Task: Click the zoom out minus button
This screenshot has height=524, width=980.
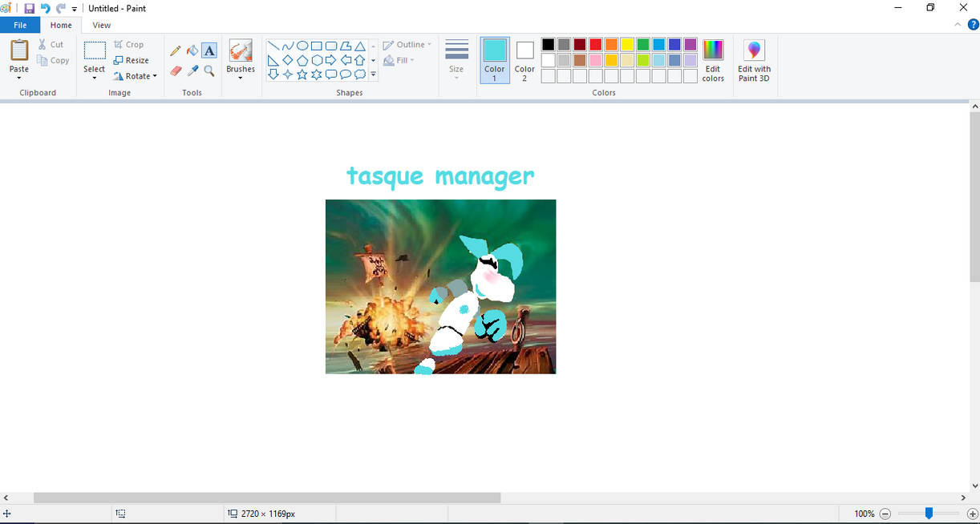Action: click(x=885, y=514)
